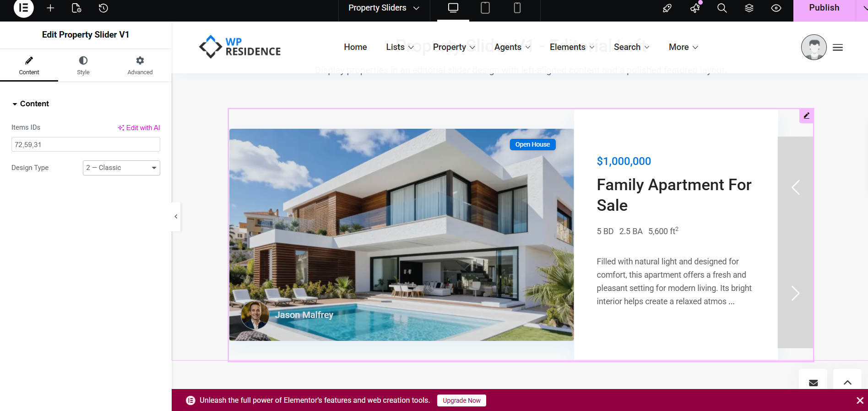Open document settings page icon
The image size is (868, 411).
76,8
